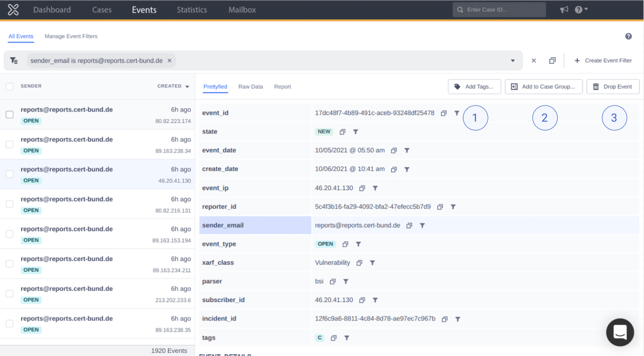Filter by event_ip value using funnel icon
The height and width of the screenshot is (356, 644).
point(375,188)
